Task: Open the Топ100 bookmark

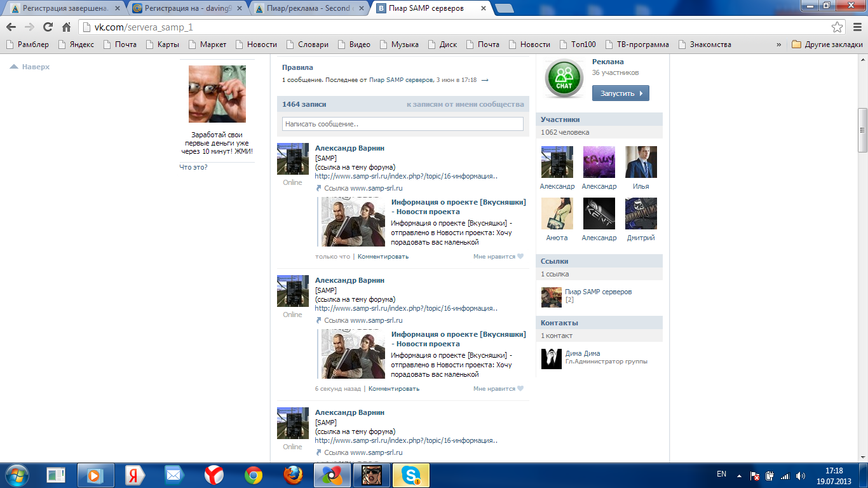Action: click(x=578, y=44)
